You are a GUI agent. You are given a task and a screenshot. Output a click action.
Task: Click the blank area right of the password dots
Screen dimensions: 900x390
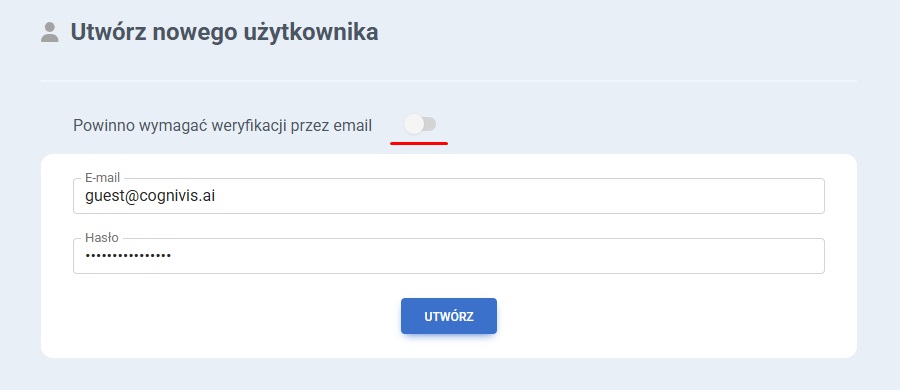coord(494,256)
